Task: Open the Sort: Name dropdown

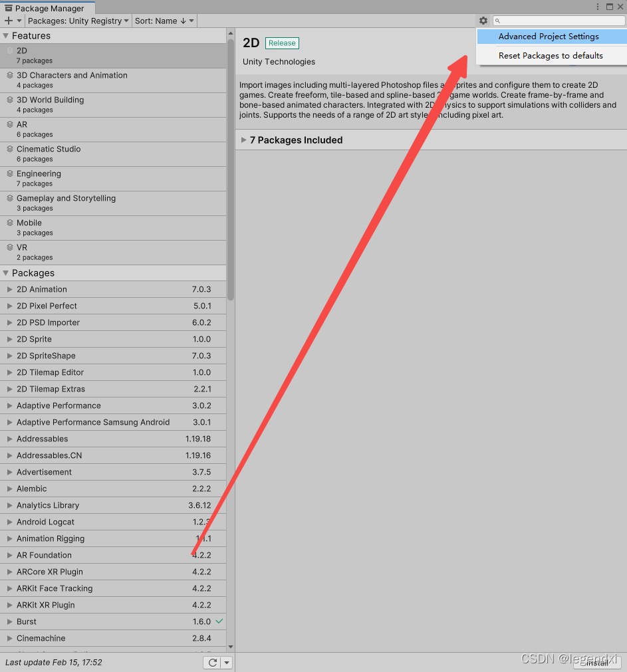Action: (x=164, y=21)
